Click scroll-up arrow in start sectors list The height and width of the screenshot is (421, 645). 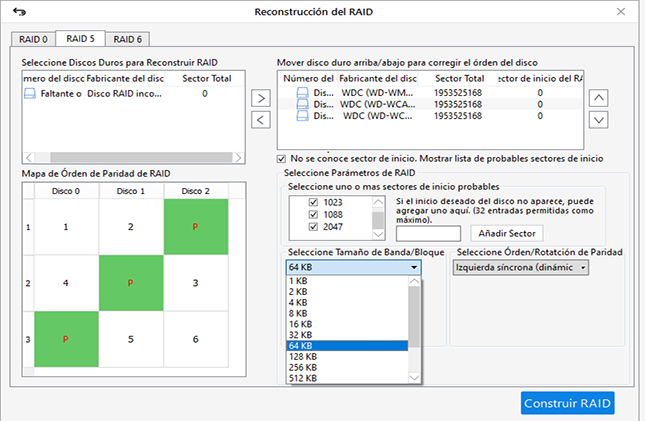[378, 202]
